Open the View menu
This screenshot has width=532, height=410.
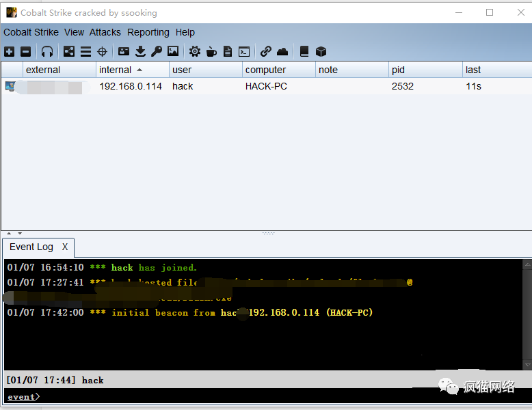[x=74, y=32]
